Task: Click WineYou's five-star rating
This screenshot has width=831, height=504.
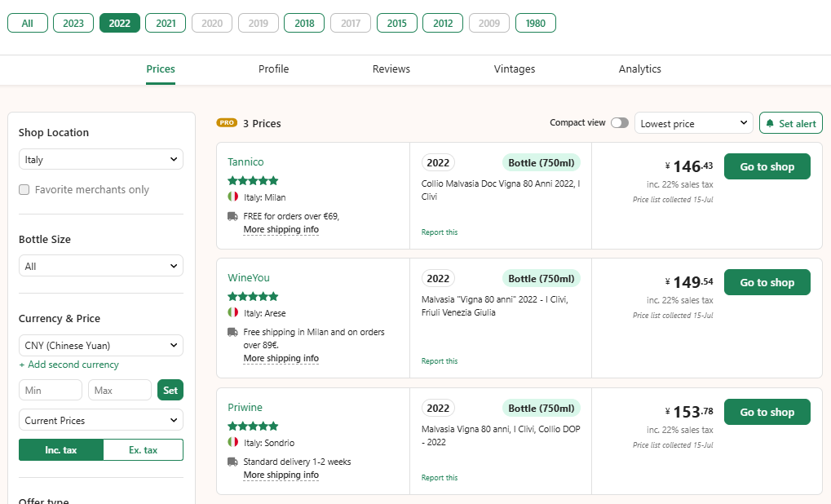Action: tap(253, 296)
